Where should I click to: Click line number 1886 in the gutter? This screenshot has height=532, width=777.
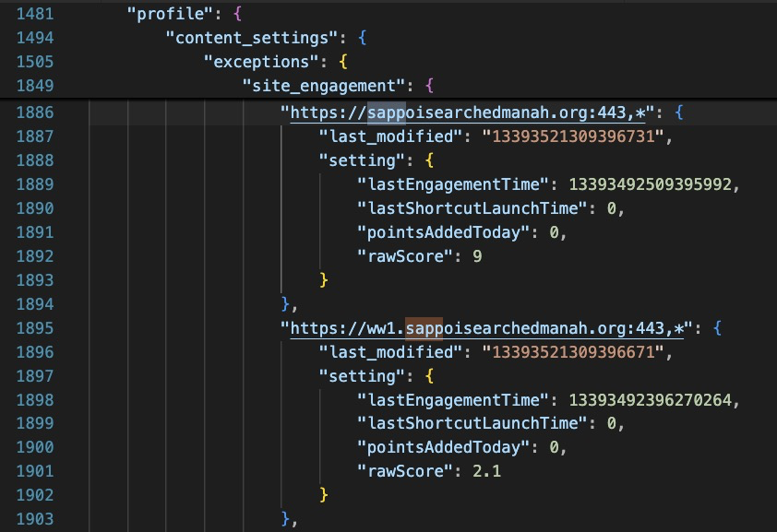click(35, 112)
